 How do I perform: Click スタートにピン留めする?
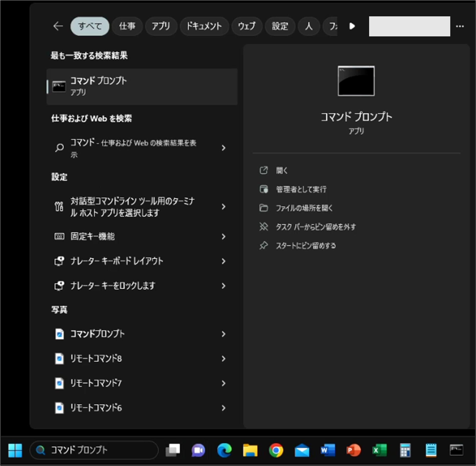pos(306,245)
